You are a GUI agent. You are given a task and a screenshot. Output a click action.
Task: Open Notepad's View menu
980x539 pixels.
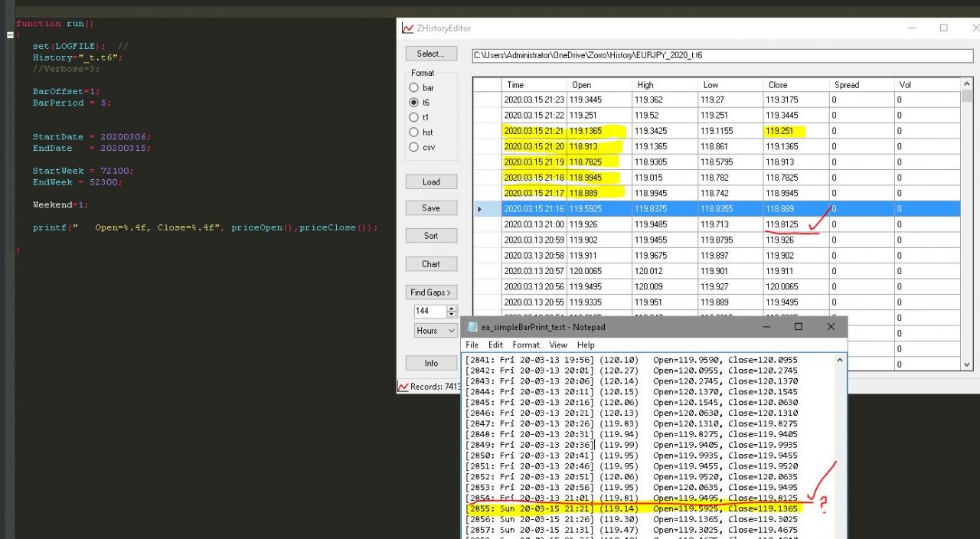coord(558,345)
